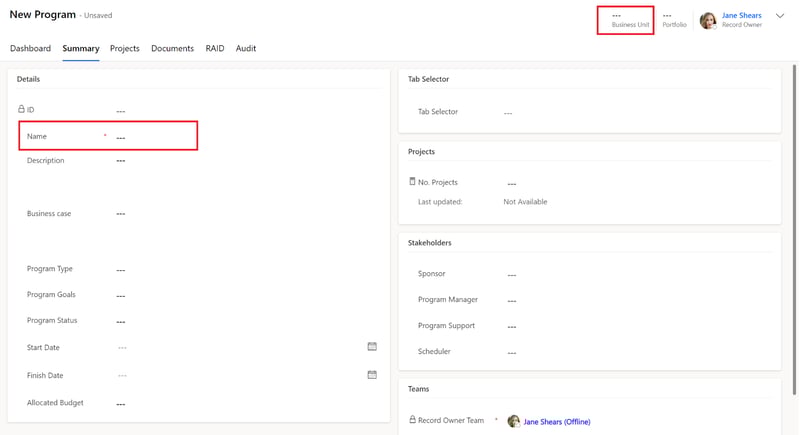Viewport: 800px width, 435px height.
Task: Open Jane Shears record owner link
Action: [x=741, y=15]
